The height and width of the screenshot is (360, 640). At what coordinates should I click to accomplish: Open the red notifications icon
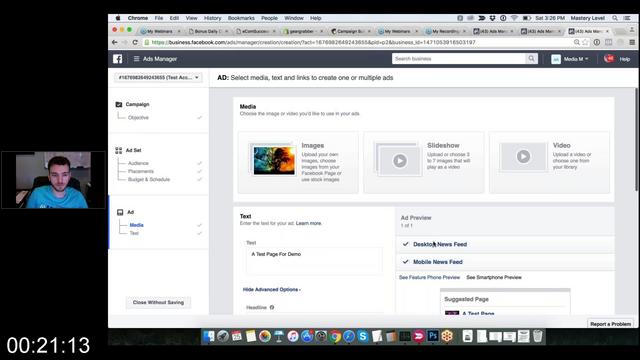coord(609,59)
